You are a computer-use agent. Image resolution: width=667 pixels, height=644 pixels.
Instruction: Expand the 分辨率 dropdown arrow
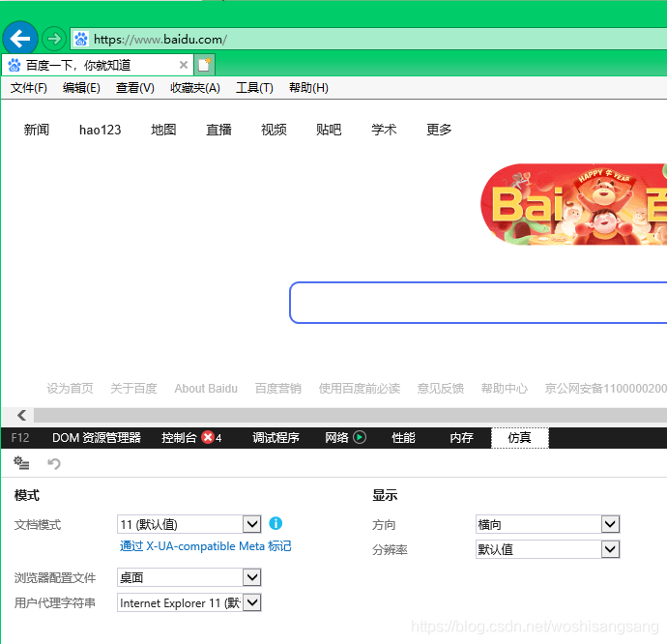pyautogui.click(x=610, y=549)
